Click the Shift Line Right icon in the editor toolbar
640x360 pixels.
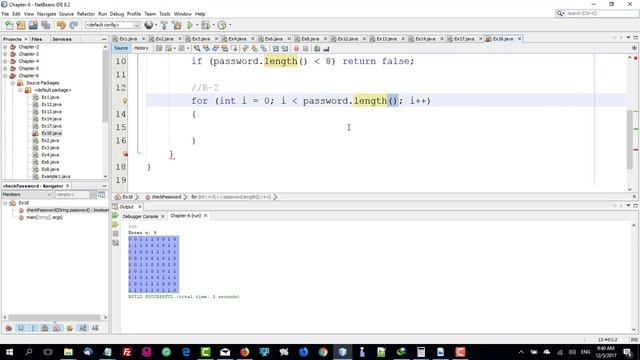tap(284, 49)
